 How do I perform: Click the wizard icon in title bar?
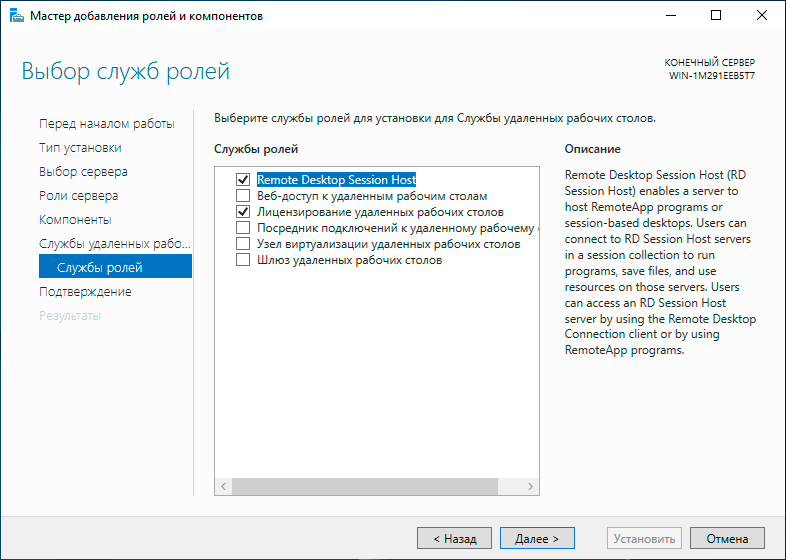15,15
